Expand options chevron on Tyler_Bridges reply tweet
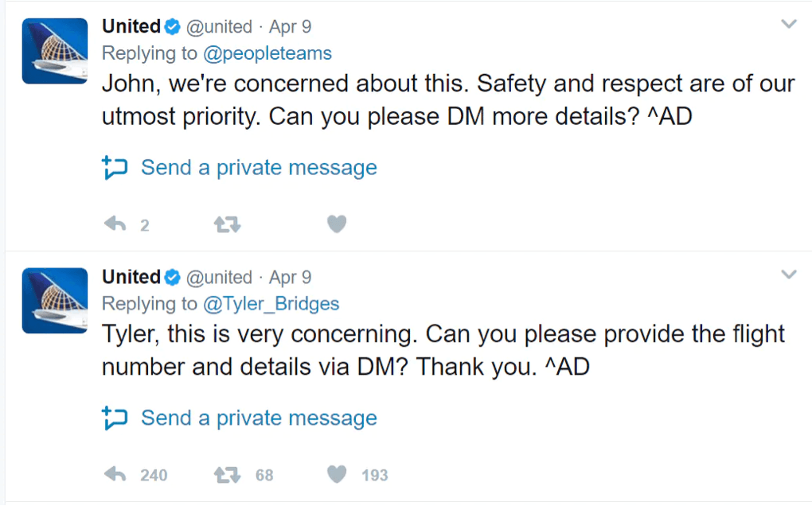Screen dimensions: 812x506 (788, 275)
